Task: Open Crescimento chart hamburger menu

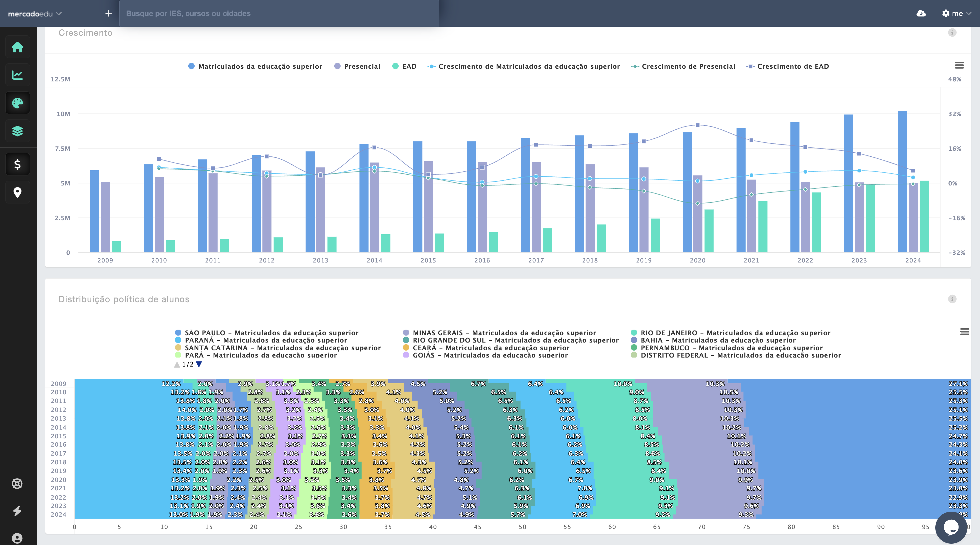Action: [959, 65]
